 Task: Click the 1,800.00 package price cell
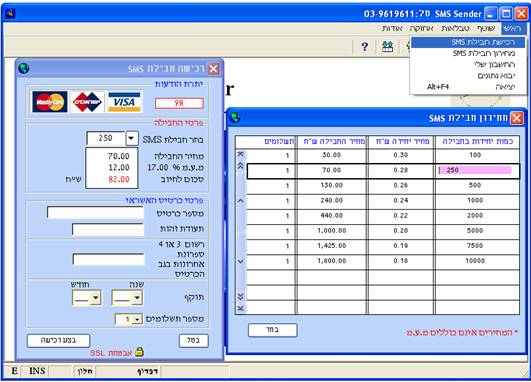332,261
